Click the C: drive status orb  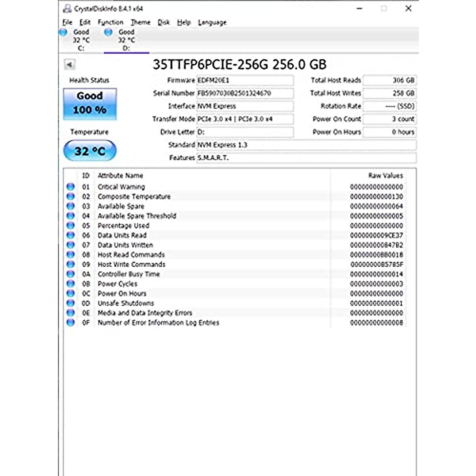pyautogui.click(x=63, y=33)
